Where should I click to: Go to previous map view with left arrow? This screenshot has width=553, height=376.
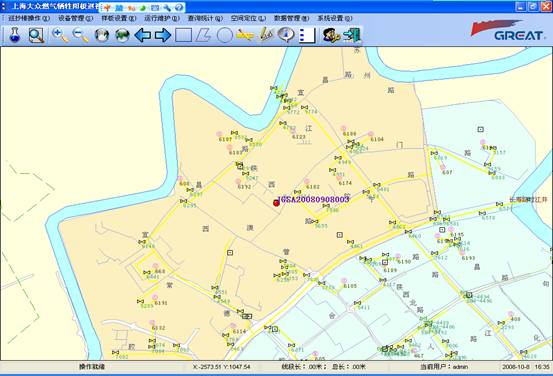click(143, 35)
